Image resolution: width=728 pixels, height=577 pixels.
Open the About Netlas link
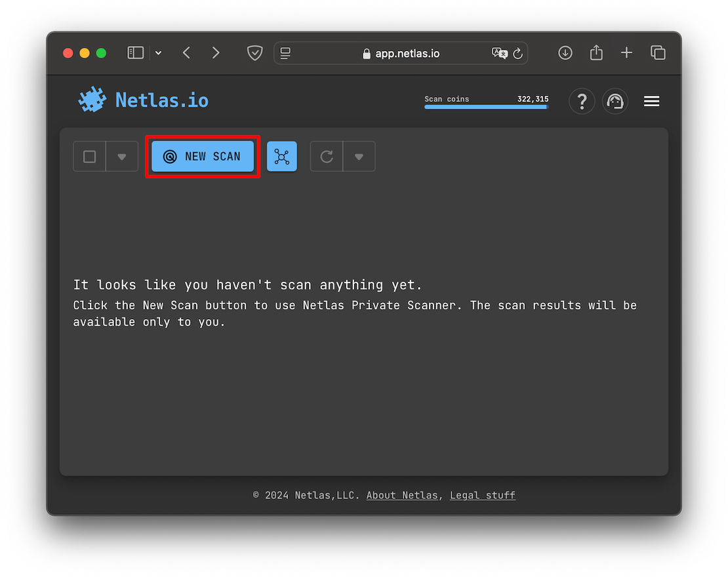(401, 495)
